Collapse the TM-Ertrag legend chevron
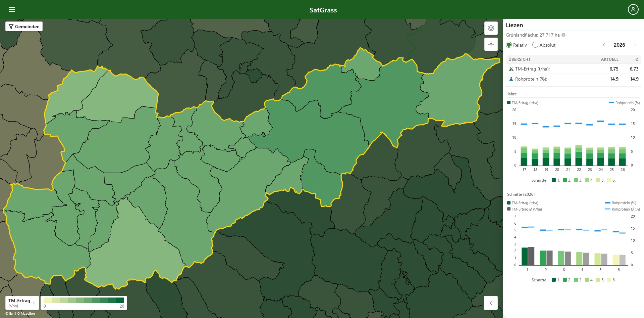Image resolution: width=644 pixels, height=318 pixels. click(x=34, y=303)
